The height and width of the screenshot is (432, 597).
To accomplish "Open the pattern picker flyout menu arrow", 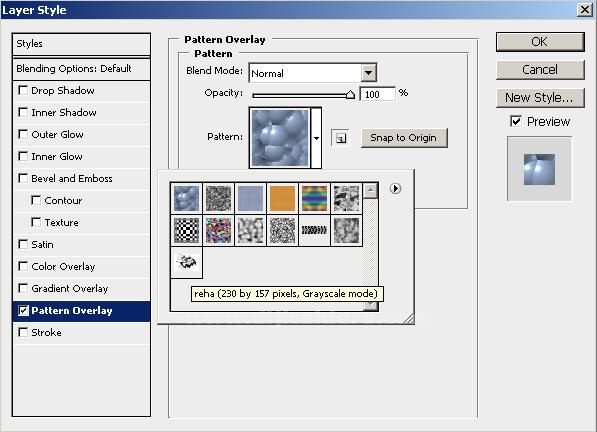I will tap(395, 188).
